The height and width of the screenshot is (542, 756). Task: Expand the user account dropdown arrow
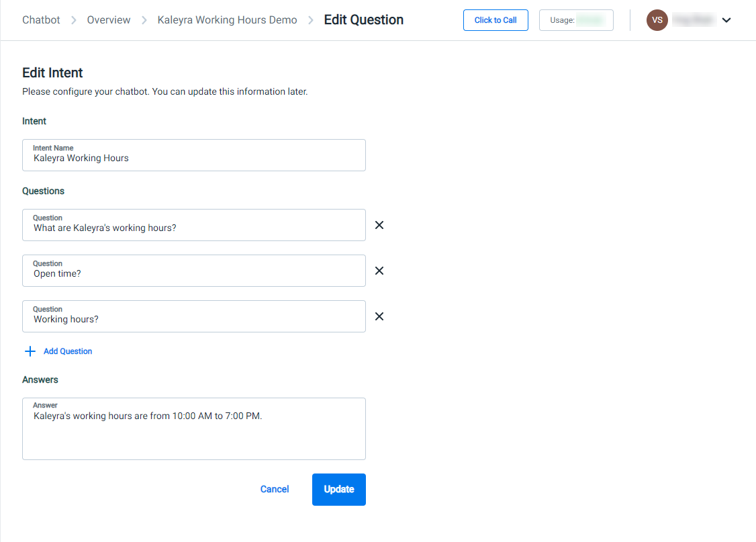726,20
